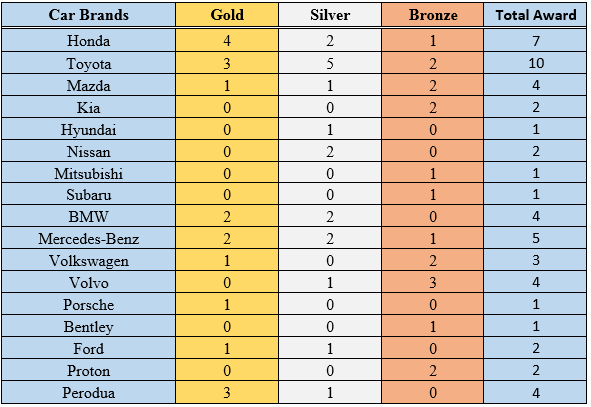Click the Mazda row name cell

[x=89, y=85]
